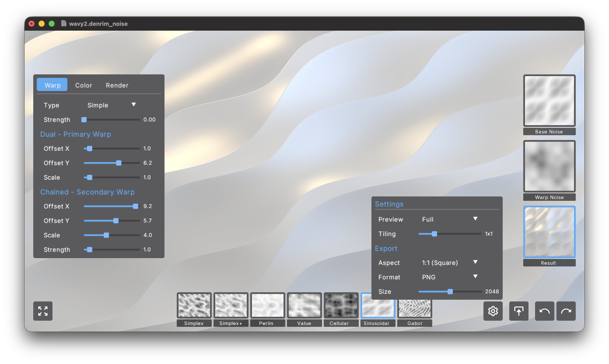The image size is (609, 364).
Task: Open the settings gear icon
Action: pyautogui.click(x=493, y=311)
